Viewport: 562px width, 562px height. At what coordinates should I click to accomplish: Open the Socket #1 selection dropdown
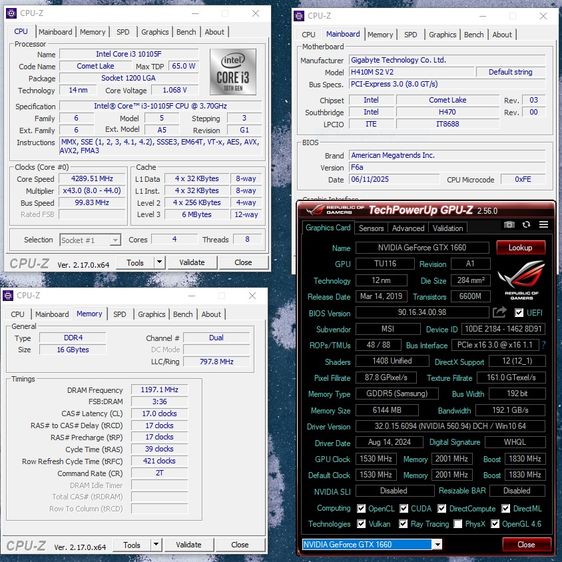click(90, 240)
